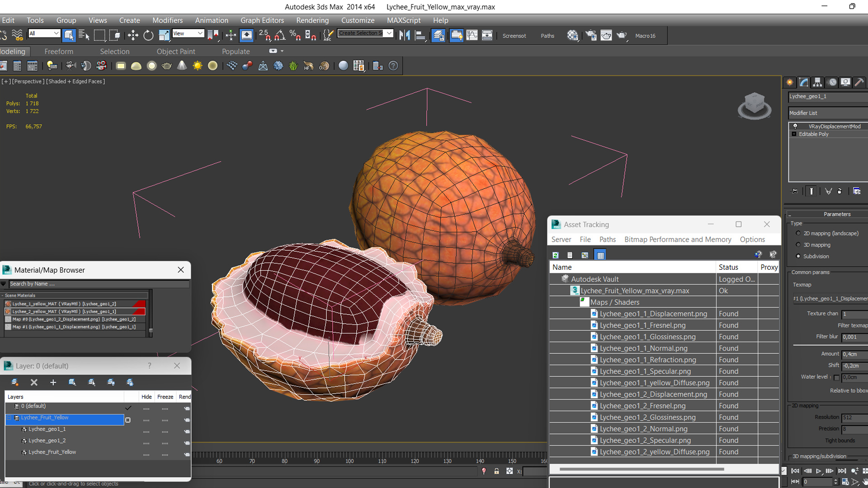Click the cone primitive icon
Screen dimensions: 868x488
coord(182,66)
